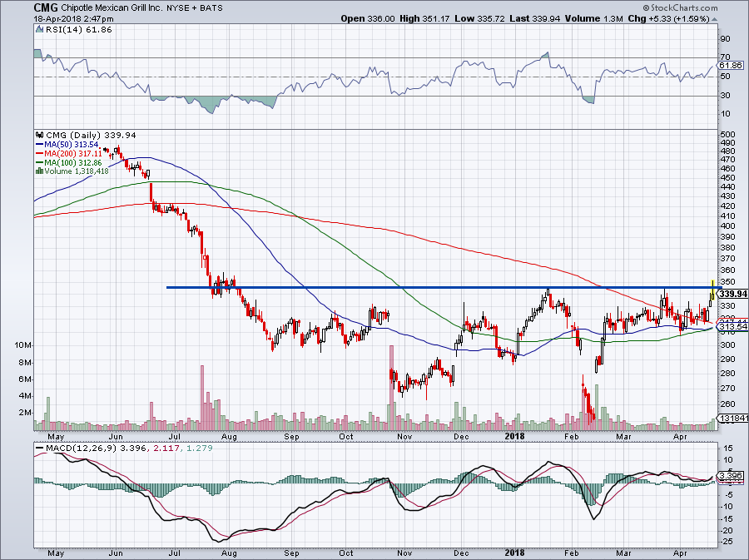Click the 450 label on price axis
Image resolution: width=749 pixels, height=560 pixels.
[x=728, y=177]
